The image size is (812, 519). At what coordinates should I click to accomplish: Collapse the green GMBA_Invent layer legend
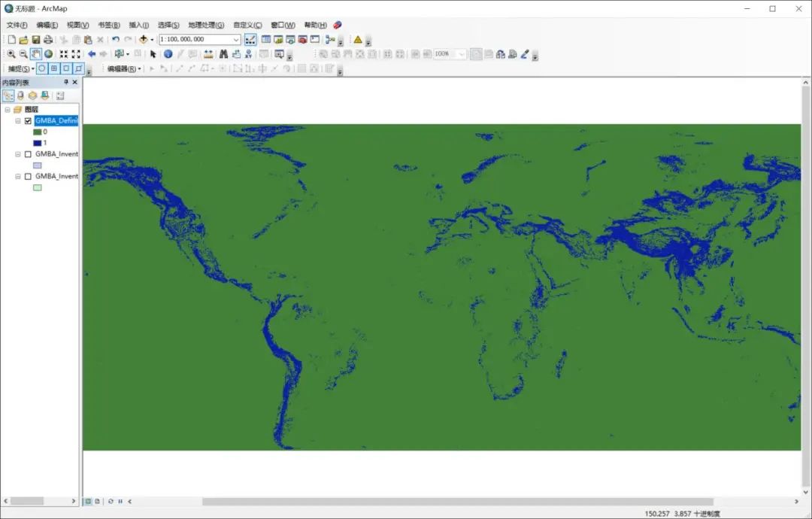[x=18, y=176]
